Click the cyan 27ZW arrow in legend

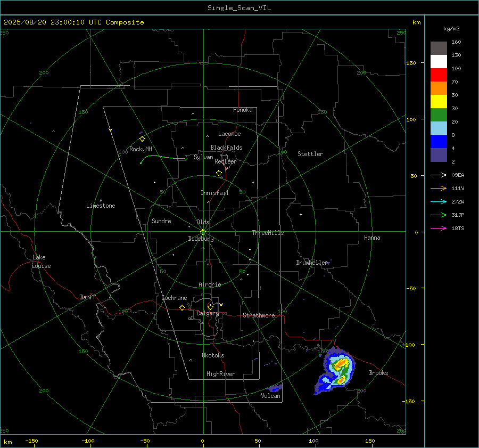(x=439, y=201)
